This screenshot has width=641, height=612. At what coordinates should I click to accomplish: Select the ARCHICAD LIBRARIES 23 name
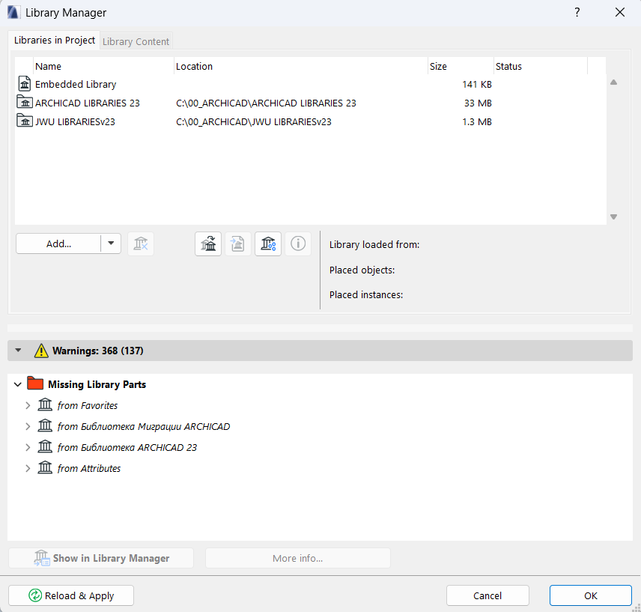point(87,103)
